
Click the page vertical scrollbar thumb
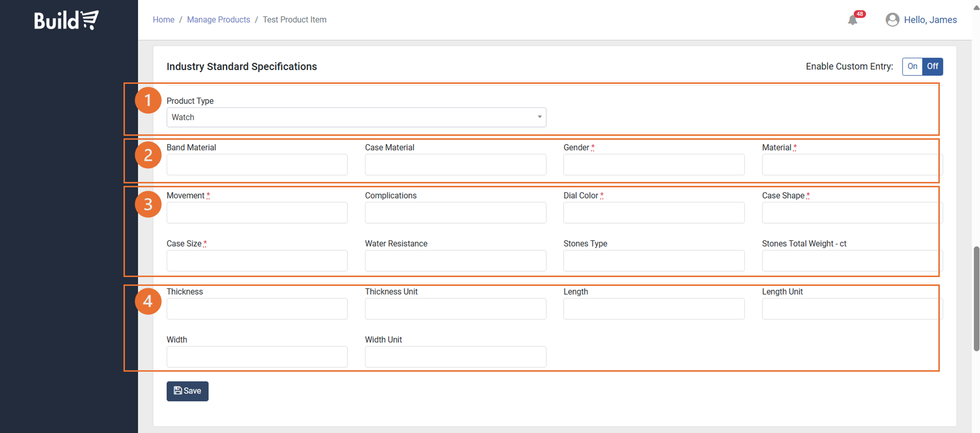click(976, 299)
